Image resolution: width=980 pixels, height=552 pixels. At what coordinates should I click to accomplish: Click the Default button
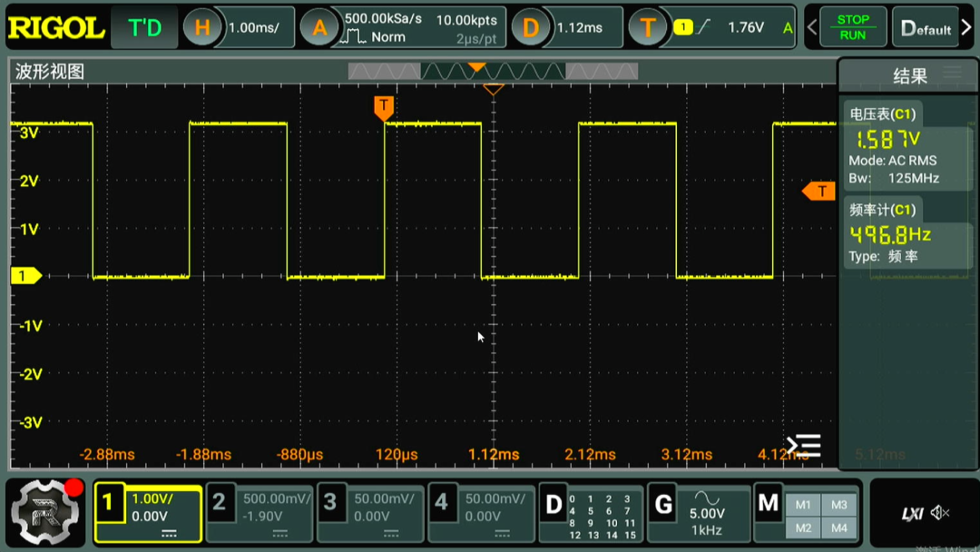[x=926, y=27]
